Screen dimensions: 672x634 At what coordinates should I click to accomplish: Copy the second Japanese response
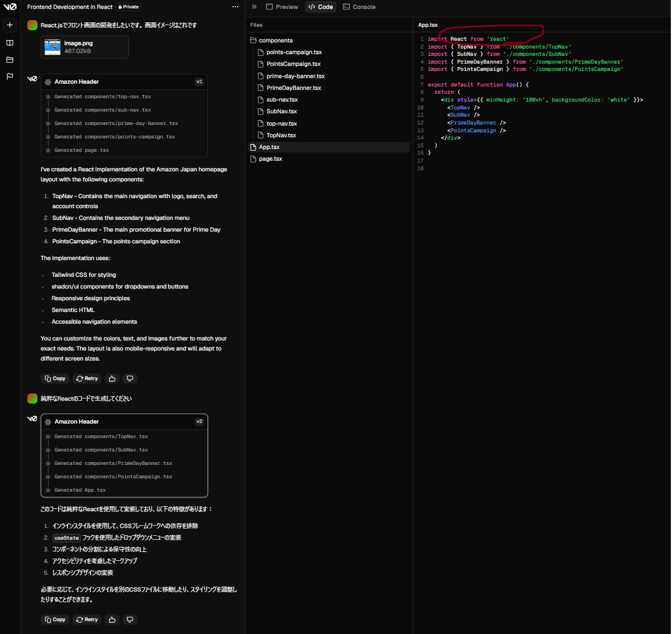pos(55,619)
